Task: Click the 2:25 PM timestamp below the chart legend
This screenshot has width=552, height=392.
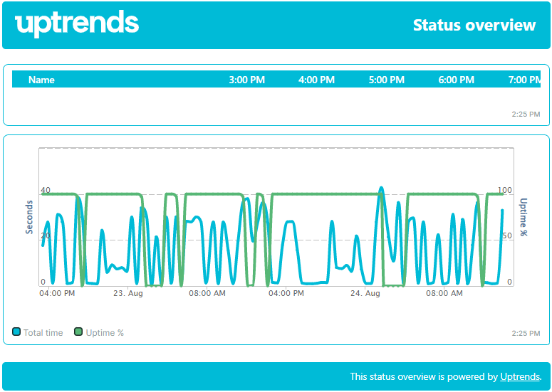Action: tap(526, 333)
